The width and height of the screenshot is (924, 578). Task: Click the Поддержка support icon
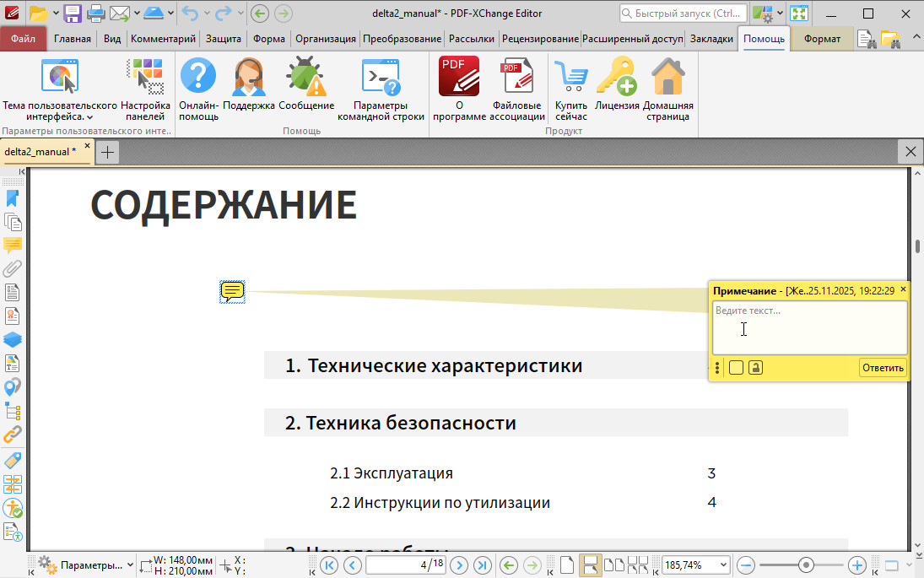pyautogui.click(x=249, y=78)
